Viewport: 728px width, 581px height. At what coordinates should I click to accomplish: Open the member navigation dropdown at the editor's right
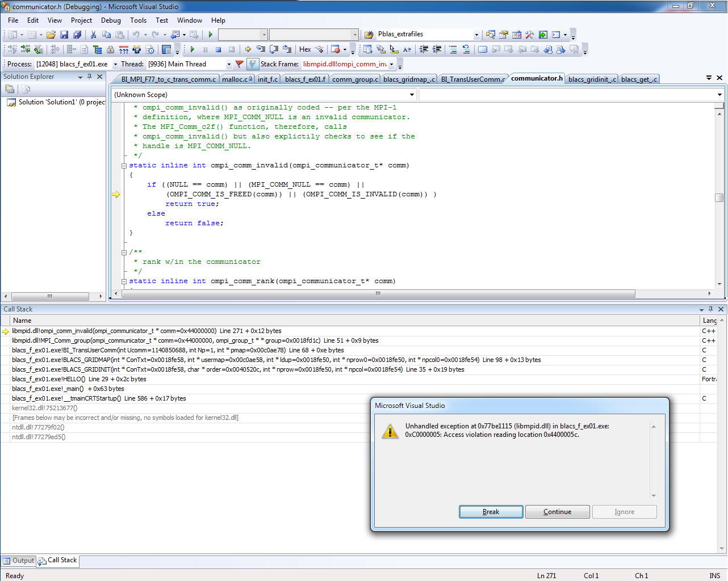719,95
